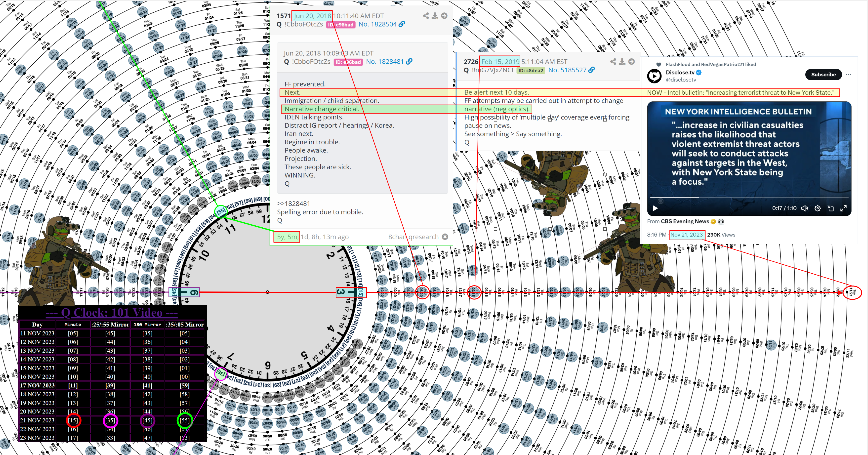Click the 8chan/qresearch source label
Viewport: 868px width, 455px height.
[413, 237]
